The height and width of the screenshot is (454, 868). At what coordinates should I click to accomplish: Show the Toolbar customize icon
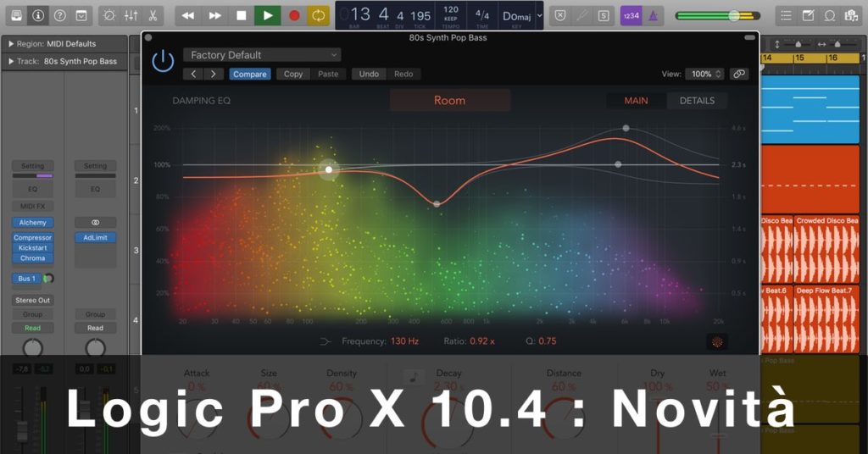(81, 15)
